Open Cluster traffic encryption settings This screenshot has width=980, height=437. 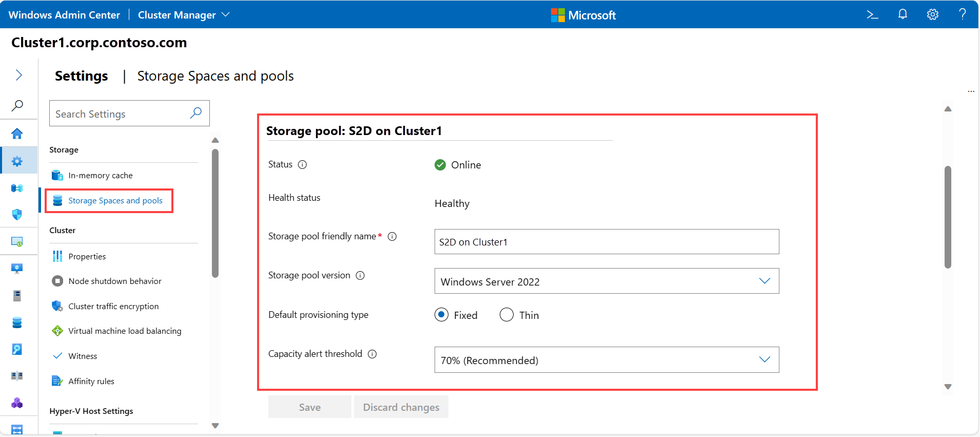click(x=113, y=307)
